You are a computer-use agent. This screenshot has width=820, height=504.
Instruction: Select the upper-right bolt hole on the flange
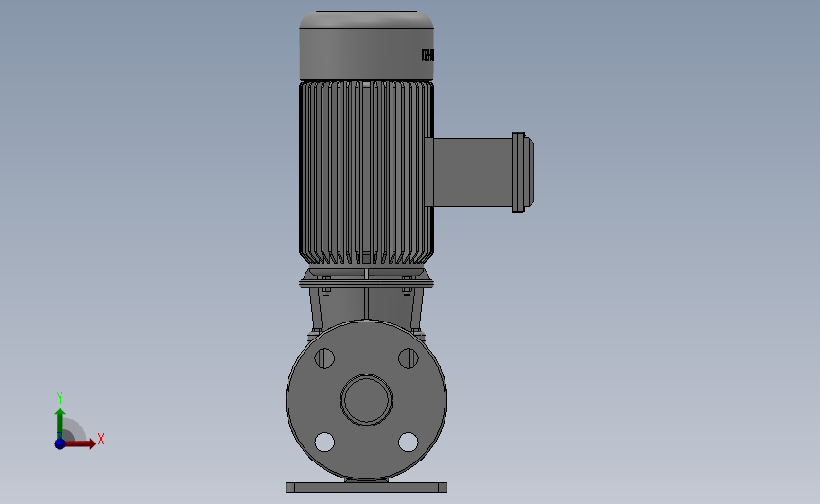[408, 358]
